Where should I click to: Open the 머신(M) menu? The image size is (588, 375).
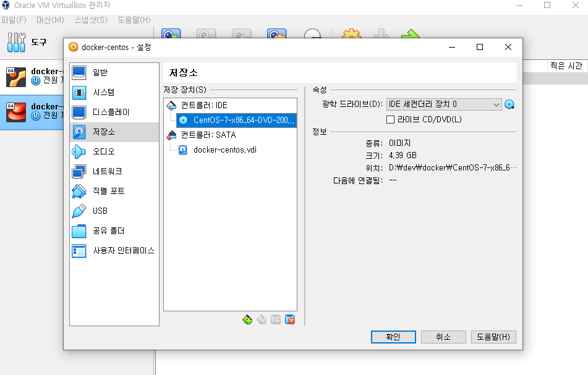pyautogui.click(x=50, y=20)
